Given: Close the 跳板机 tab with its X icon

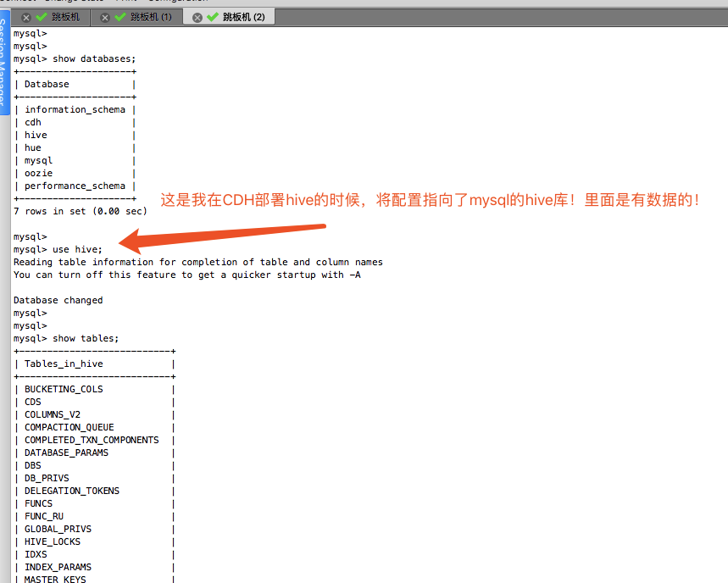Looking at the screenshot, I should tap(26, 18).
